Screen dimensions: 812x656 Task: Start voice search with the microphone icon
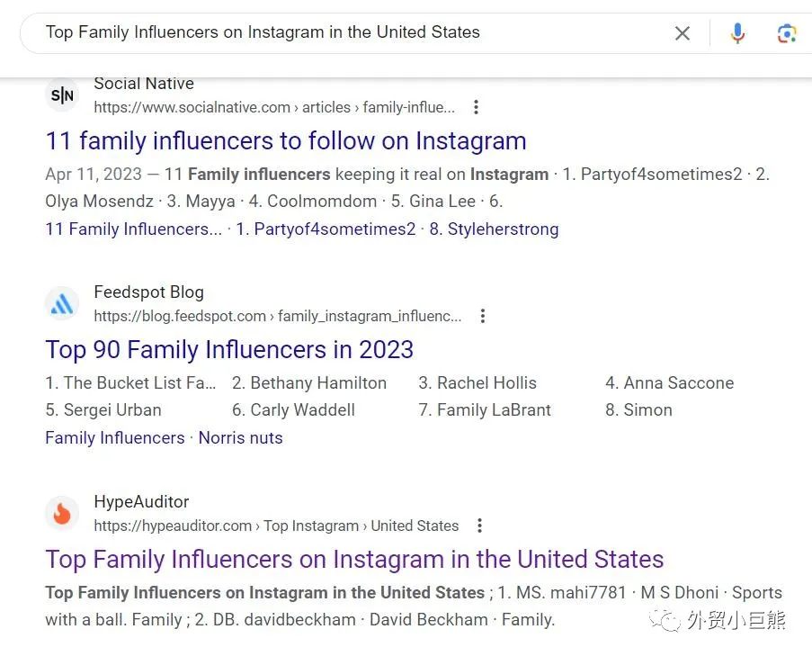pyautogui.click(x=737, y=33)
